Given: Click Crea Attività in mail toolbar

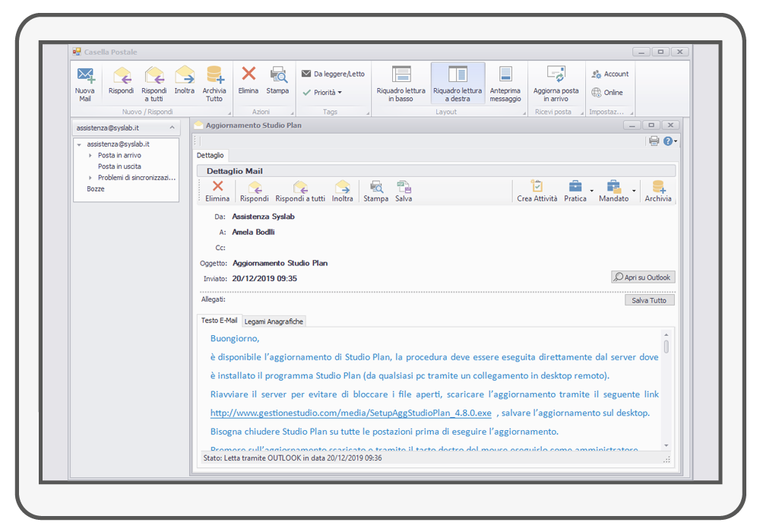Looking at the screenshot, I should (x=537, y=191).
